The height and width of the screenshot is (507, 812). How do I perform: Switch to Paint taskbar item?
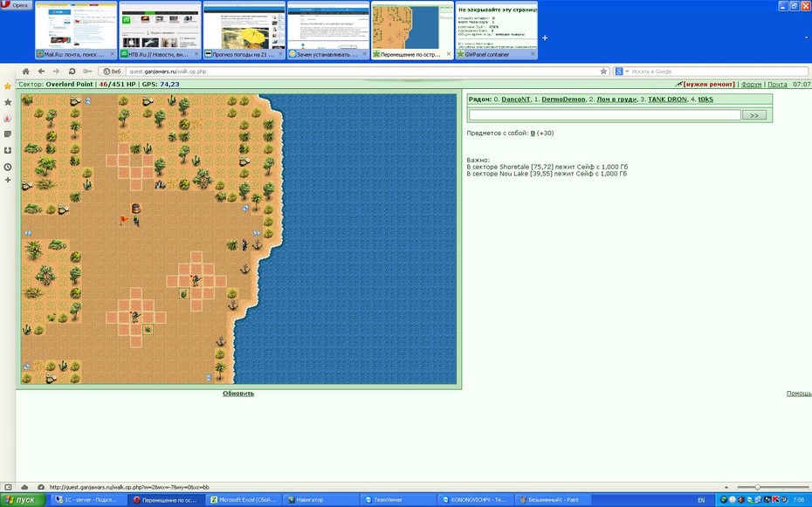[554, 500]
